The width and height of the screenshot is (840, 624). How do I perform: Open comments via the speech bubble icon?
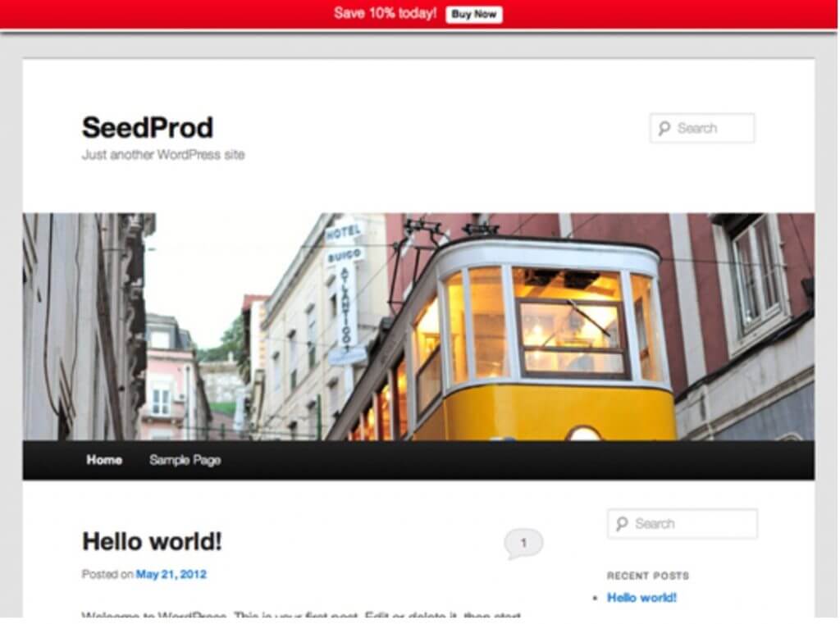(x=523, y=543)
